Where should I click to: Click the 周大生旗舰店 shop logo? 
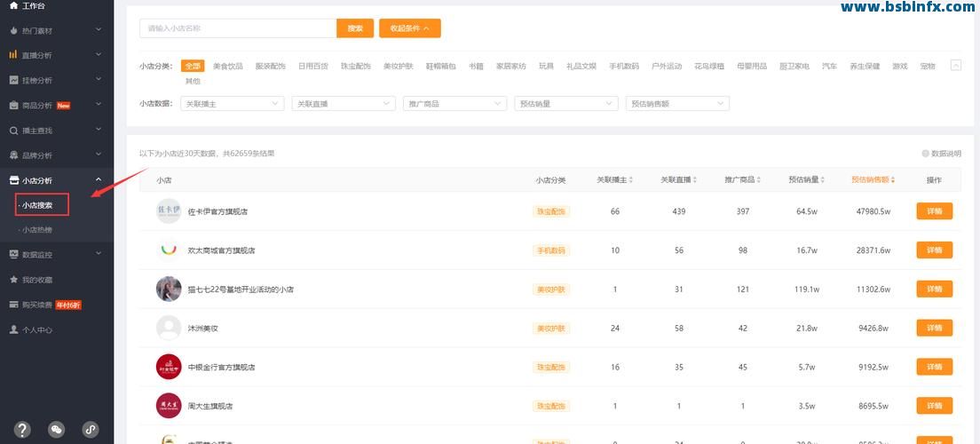(168, 405)
